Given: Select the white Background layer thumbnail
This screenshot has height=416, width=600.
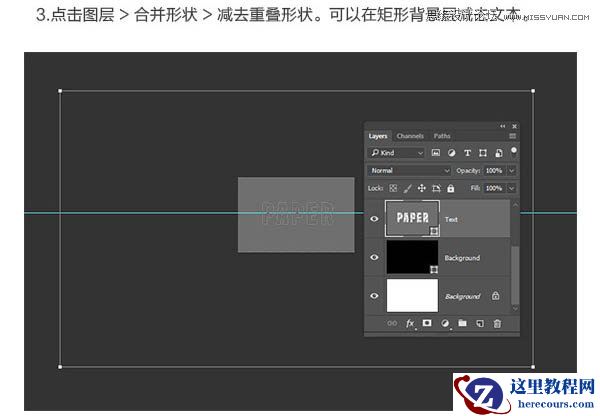Looking at the screenshot, I should coord(412,295).
